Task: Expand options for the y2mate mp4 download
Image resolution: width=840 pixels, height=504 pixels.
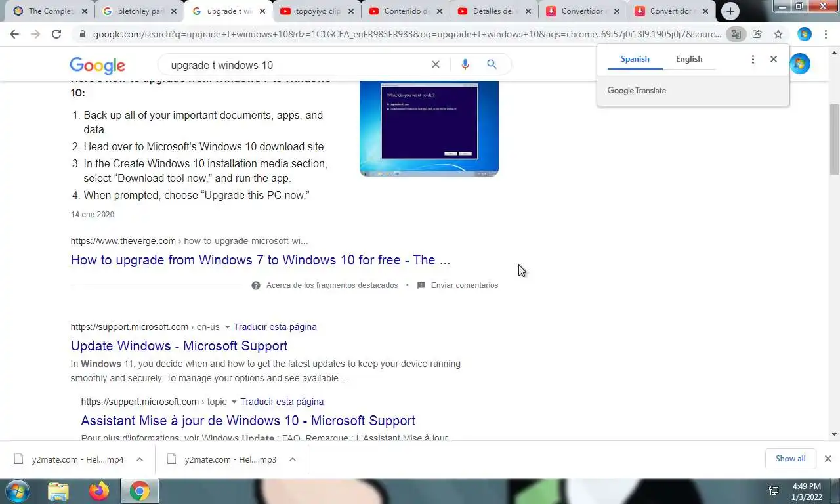Action: coord(140,459)
